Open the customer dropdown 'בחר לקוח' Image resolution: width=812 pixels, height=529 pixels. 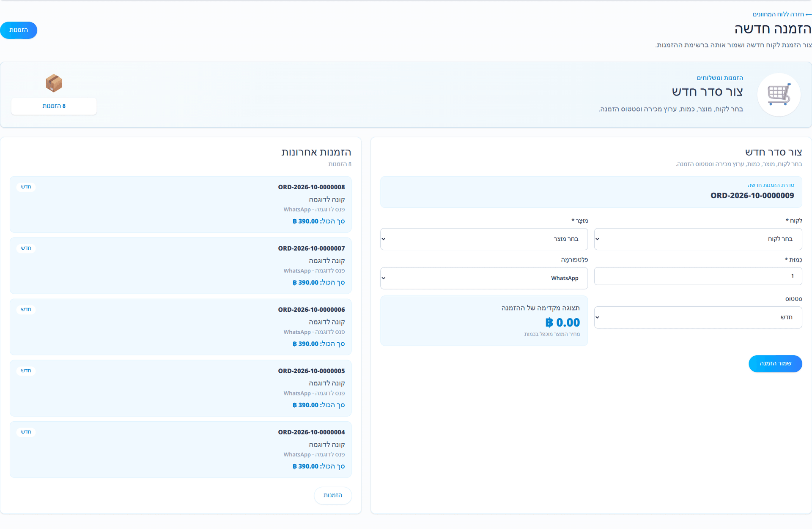pyautogui.click(x=698, y=239)
